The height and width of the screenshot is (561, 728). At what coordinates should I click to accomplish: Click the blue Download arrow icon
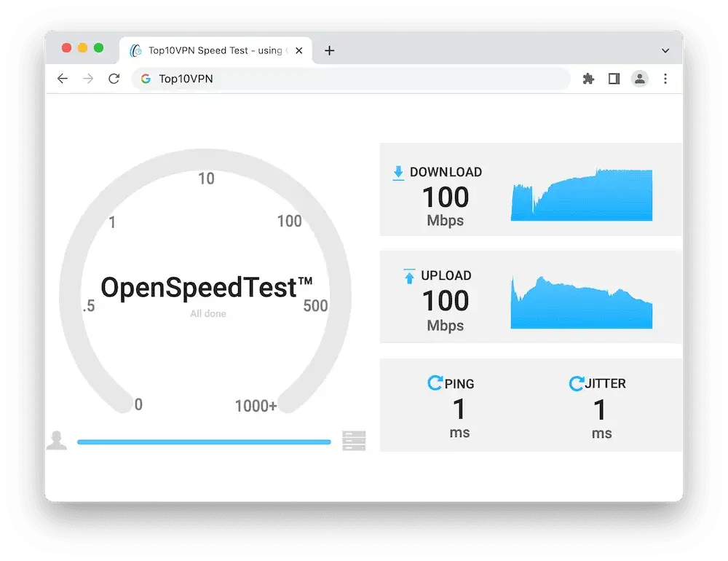[x=397, y=172]
